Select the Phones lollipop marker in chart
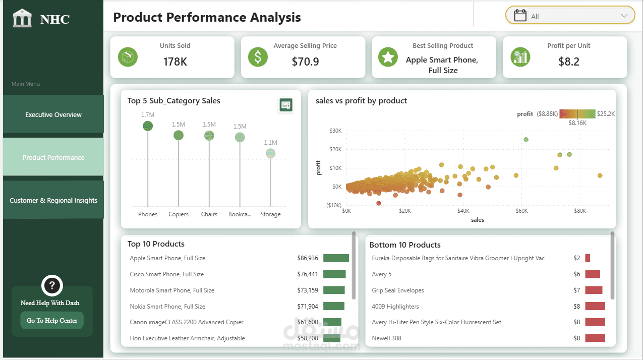The height and width of the screenshot is (360, 644). tap(148, 126)
